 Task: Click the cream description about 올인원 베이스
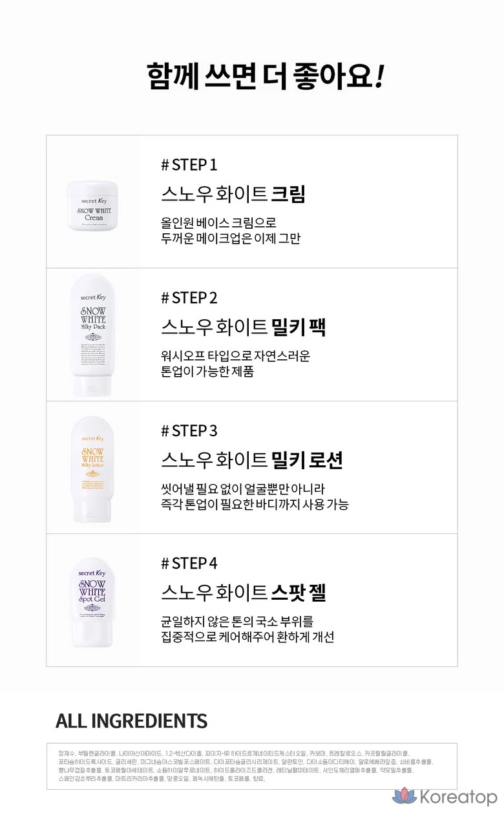point(231,230)
